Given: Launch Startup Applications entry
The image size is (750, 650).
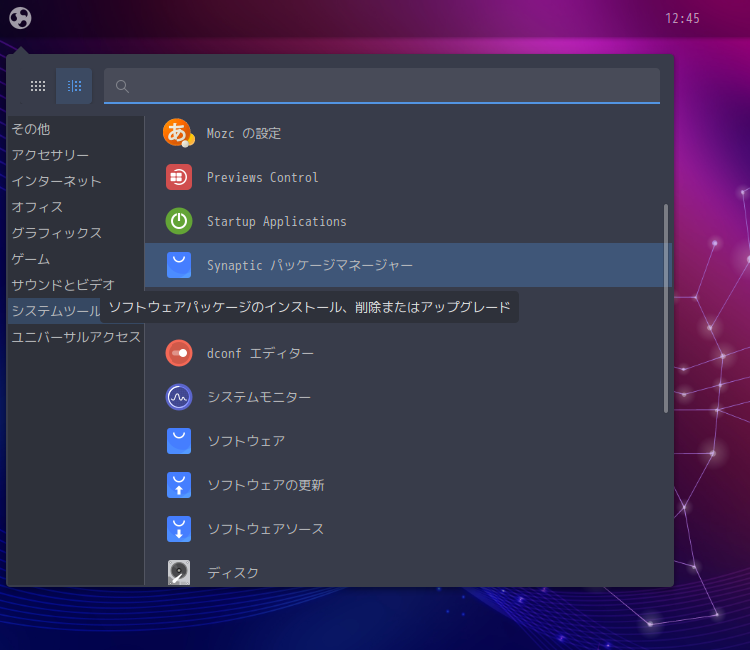Looking at the screenshot, I should coord(408,221).
